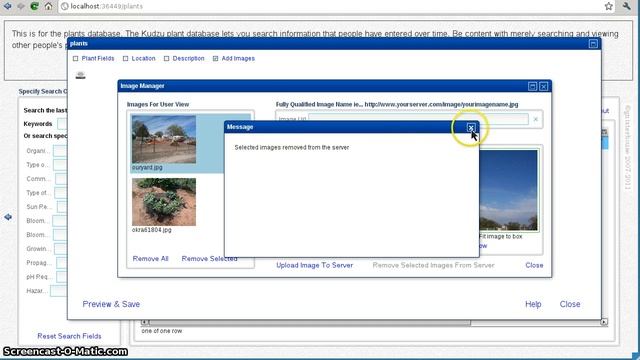Toggle the Description checkbox
Screen dimensions: 640x360
point(167,58)
